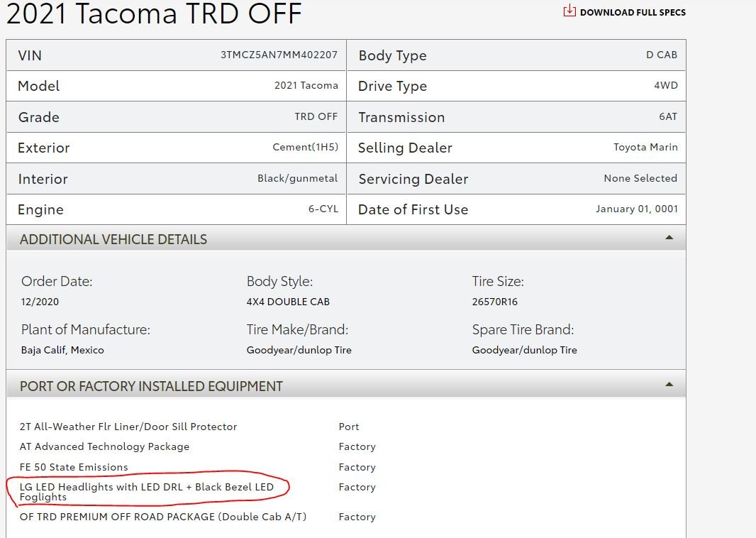Open the DOWNLOAD FULL SPECS link

[x=632, y=12]
